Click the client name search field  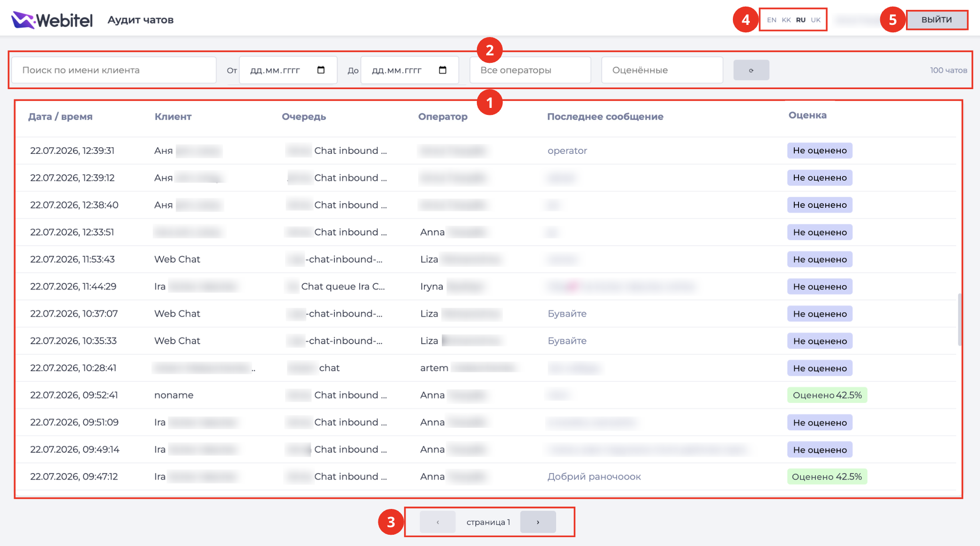[114, 70]
